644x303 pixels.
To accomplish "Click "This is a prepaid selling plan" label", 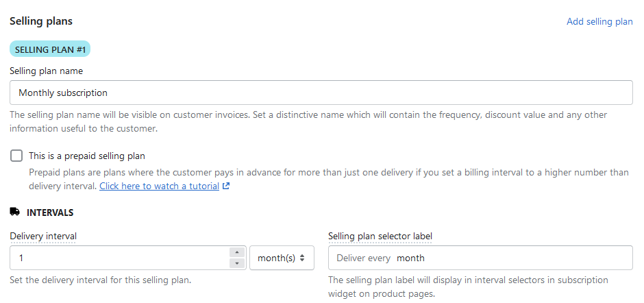I will 86,156.
